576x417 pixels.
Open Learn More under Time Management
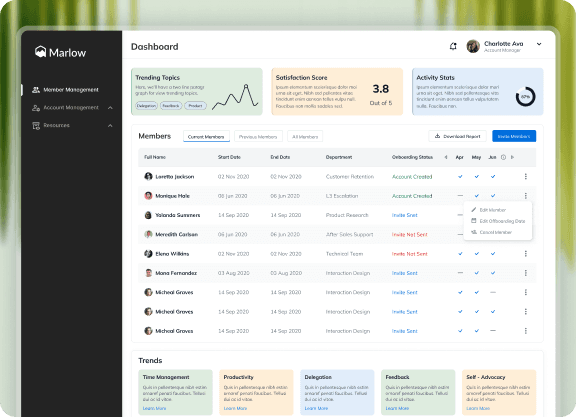coord(154,409)
